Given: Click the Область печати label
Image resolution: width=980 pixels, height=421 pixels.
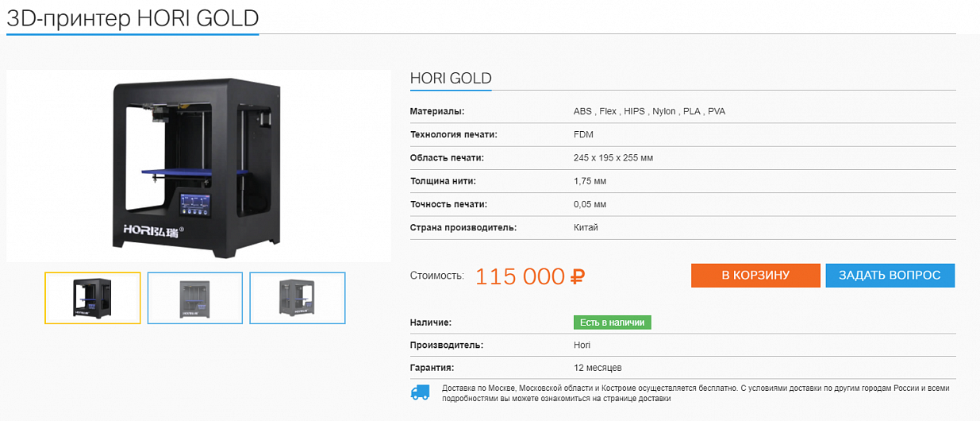Looking at the screenshot, I should (x=447, y=158).
